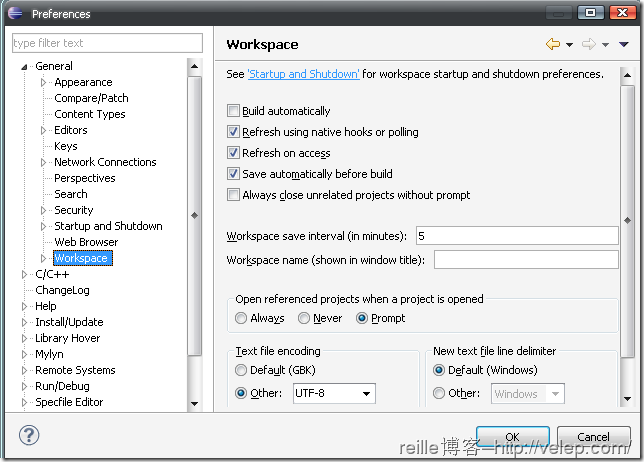Image resolution: width=644 pixels, height=462 pixels.
Task: Select Keys in the preferences tree
Action: [65, 146]
